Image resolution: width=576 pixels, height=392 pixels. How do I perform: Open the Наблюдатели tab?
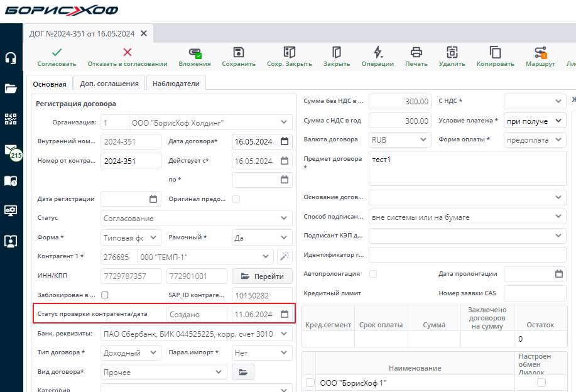click(x=176, y=83)
